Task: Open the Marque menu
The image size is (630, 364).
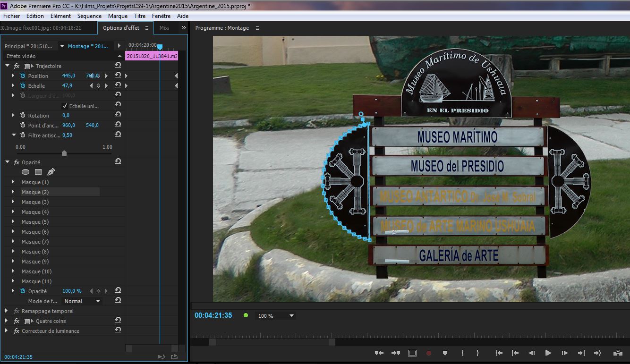Action: (x=118, y=16)
